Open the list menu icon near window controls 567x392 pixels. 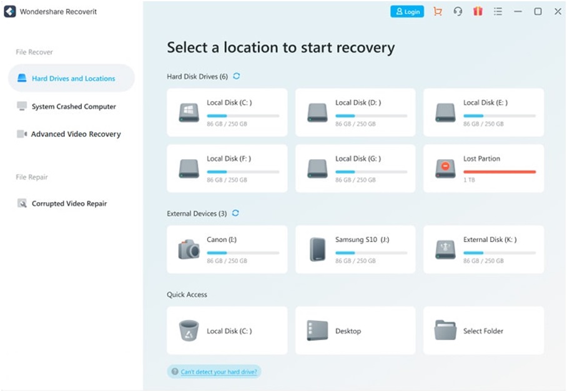(x=498, y=11)
